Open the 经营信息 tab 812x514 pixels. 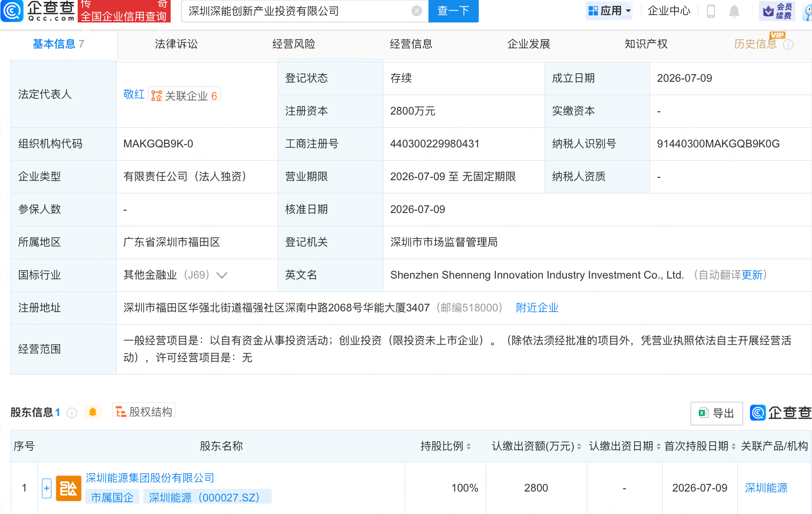(x=411, y=44)
